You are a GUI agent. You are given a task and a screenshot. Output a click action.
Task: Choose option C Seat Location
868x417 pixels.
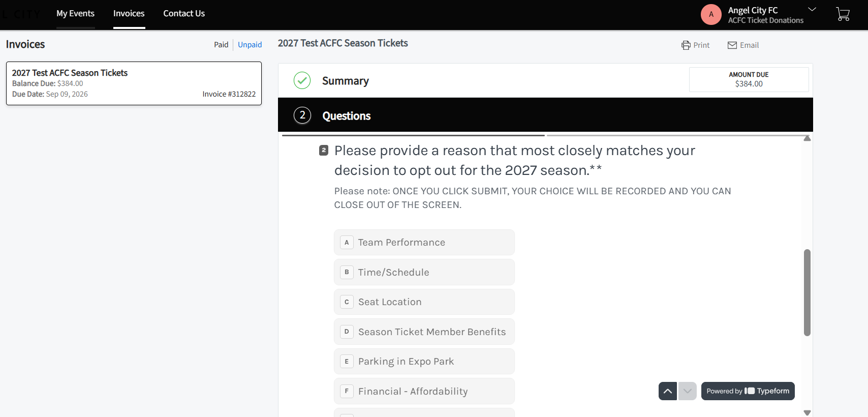424,302
